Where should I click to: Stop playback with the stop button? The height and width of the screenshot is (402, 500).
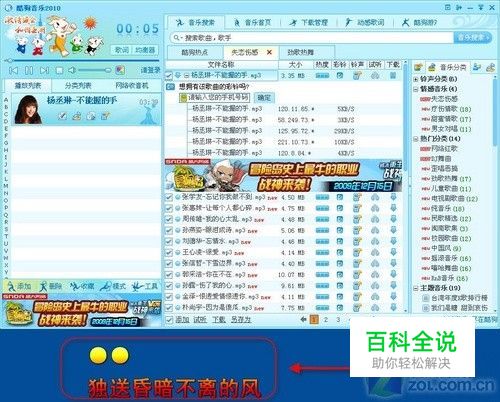click(59, 70)
